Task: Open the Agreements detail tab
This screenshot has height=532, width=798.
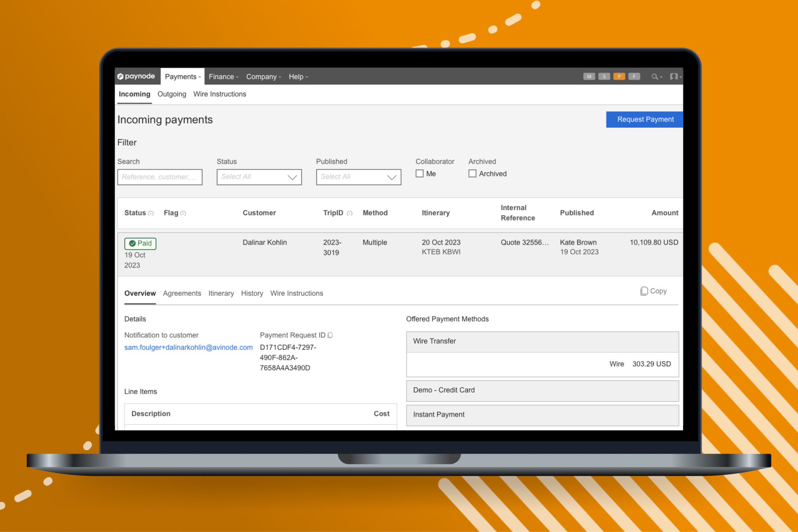Action: [182, 293]
